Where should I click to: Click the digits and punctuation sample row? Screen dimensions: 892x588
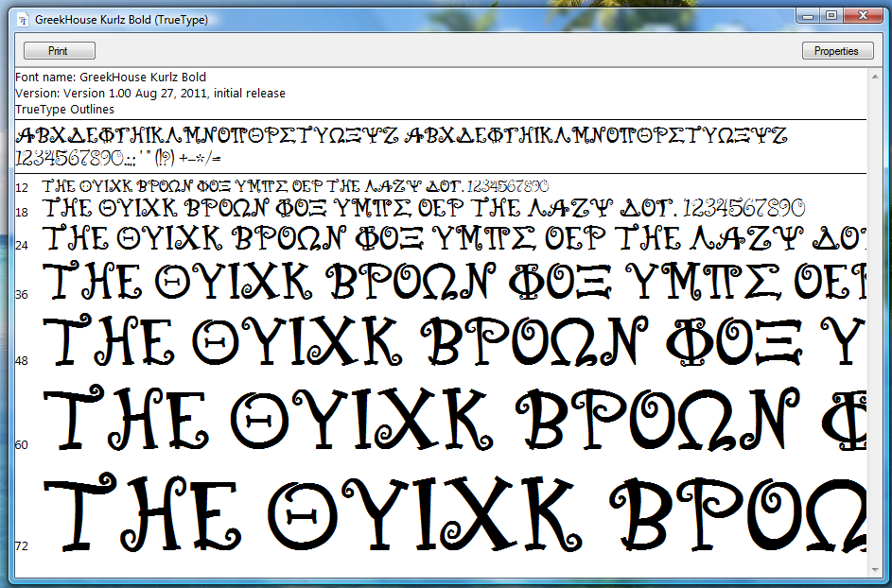117,158
